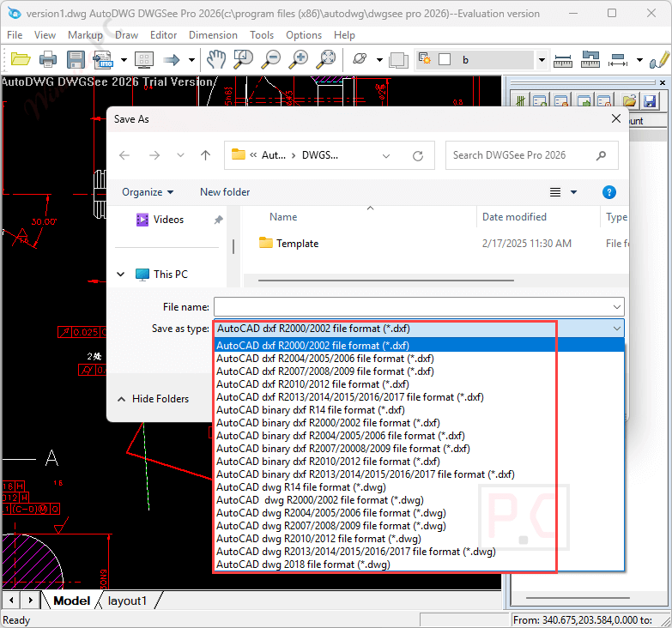Choose AutoCAD dwg 2018 file format
Screen dimensions: 672x628
pos(303,565)
